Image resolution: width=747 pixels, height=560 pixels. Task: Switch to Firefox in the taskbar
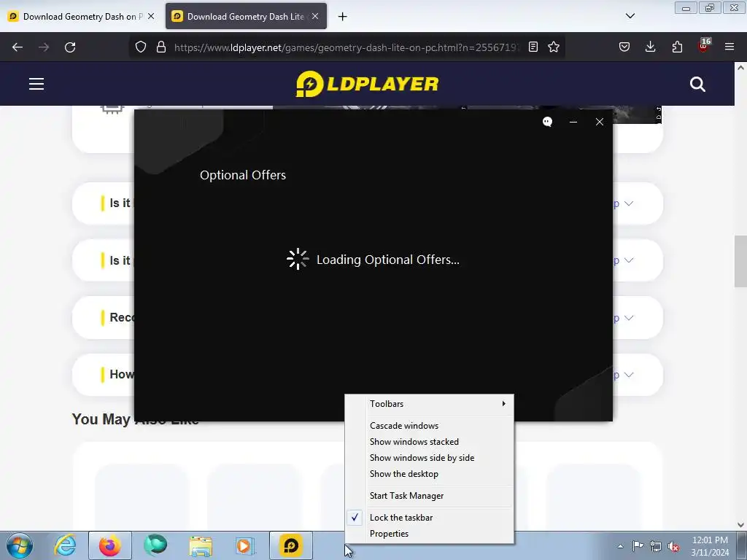point(110,545)
